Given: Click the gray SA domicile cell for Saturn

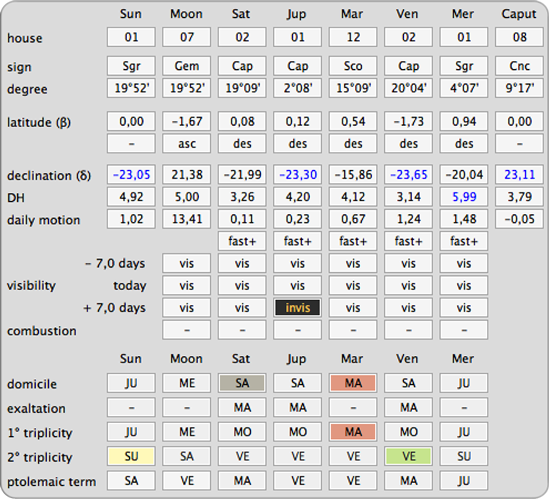Looking at the screenshot, I should tap(242, 383).
